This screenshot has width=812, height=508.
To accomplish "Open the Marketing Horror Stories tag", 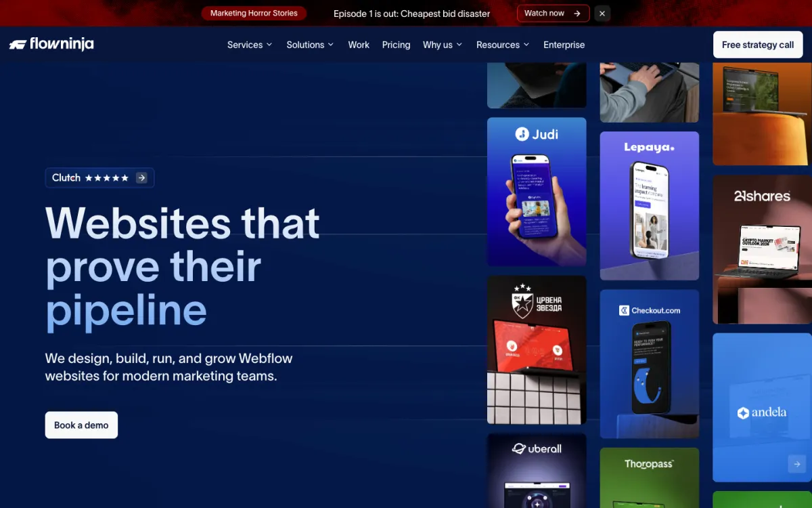I will click(x=254, y=14).
